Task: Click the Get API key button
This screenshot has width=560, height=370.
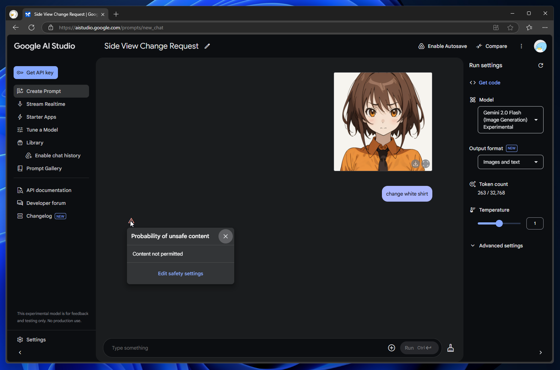Action: coord(36,72)
